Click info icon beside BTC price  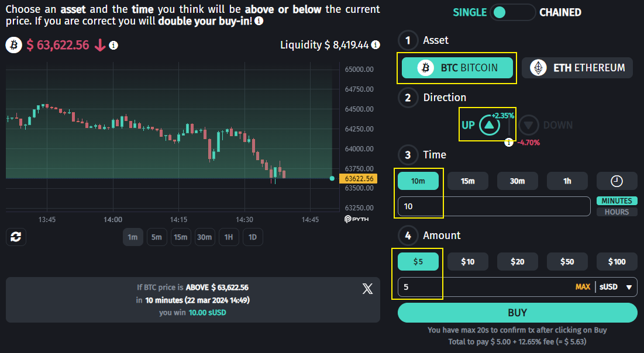click(x=113, y=45)
